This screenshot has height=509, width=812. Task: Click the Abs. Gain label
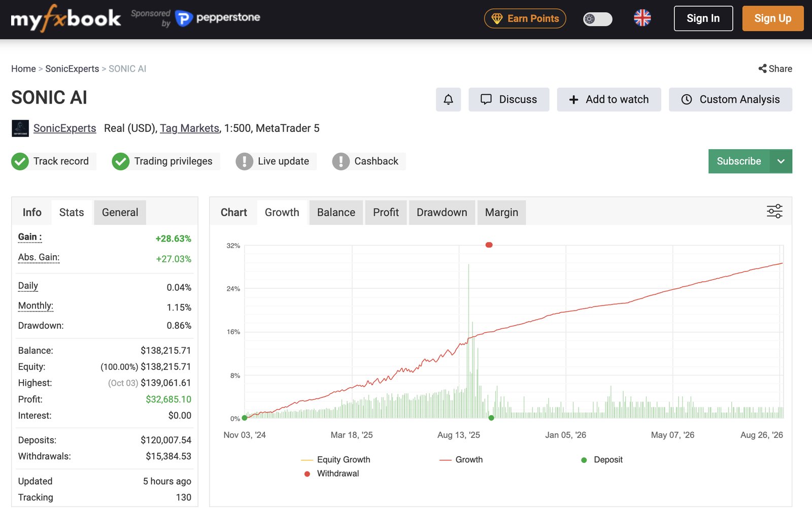point(39,257)
